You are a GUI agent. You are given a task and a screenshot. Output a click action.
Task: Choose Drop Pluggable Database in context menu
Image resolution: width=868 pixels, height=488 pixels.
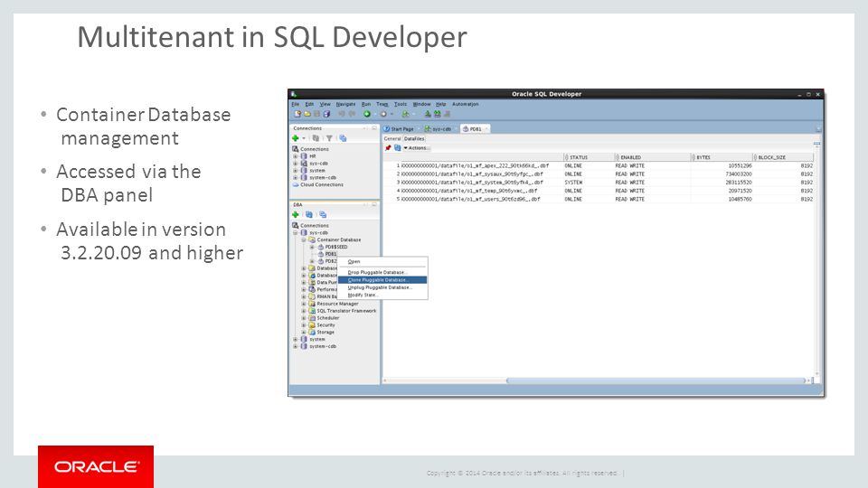coord(382,272)
